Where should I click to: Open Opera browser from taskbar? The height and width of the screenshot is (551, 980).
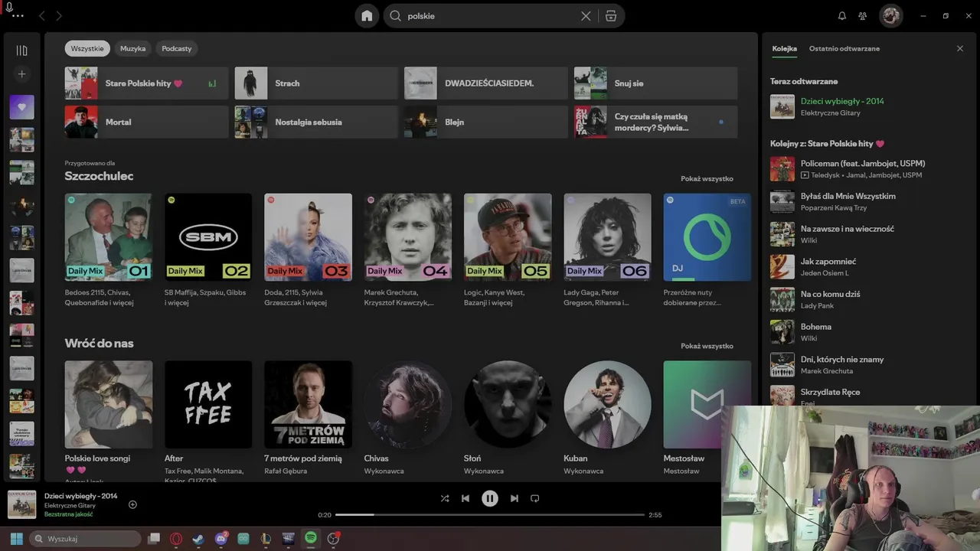pyautogui.click(x=176, y=539)
